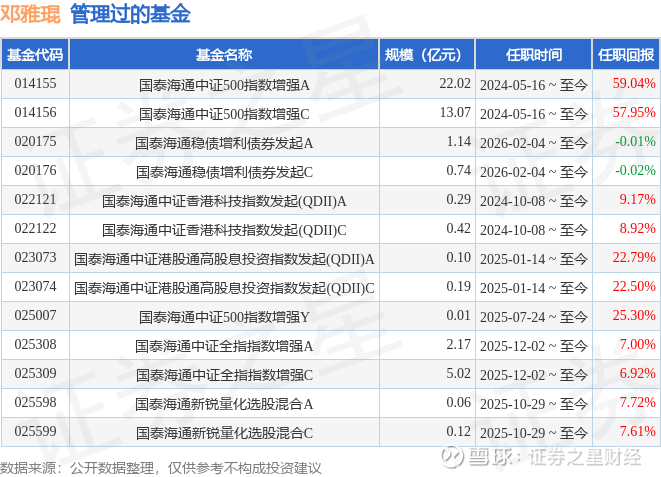Click the 2.17 fund size value
Image resolution: width=661 pixels, height=477 pixels.
(x=459, y=345)
